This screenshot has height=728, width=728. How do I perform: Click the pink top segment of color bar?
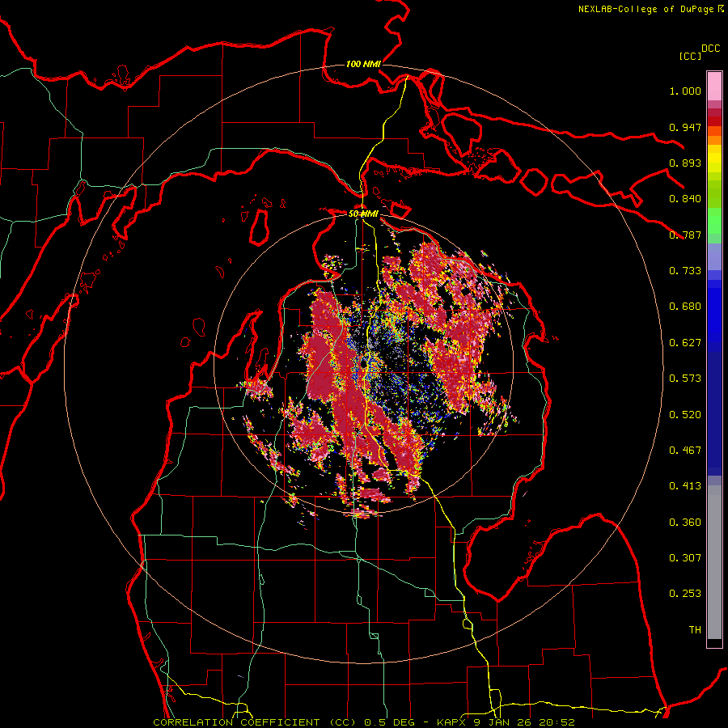714,87
